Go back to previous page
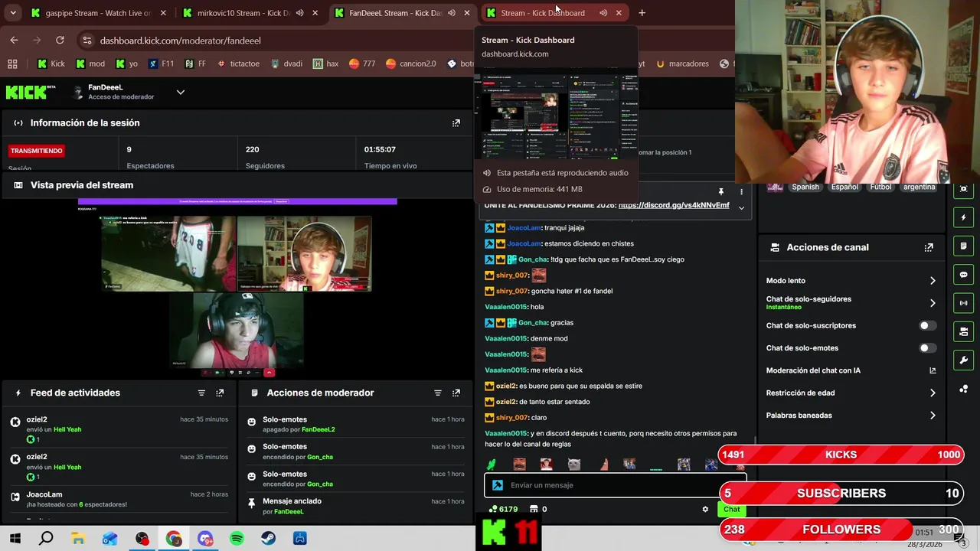This screenshot has height=551, width=980. 14,40
